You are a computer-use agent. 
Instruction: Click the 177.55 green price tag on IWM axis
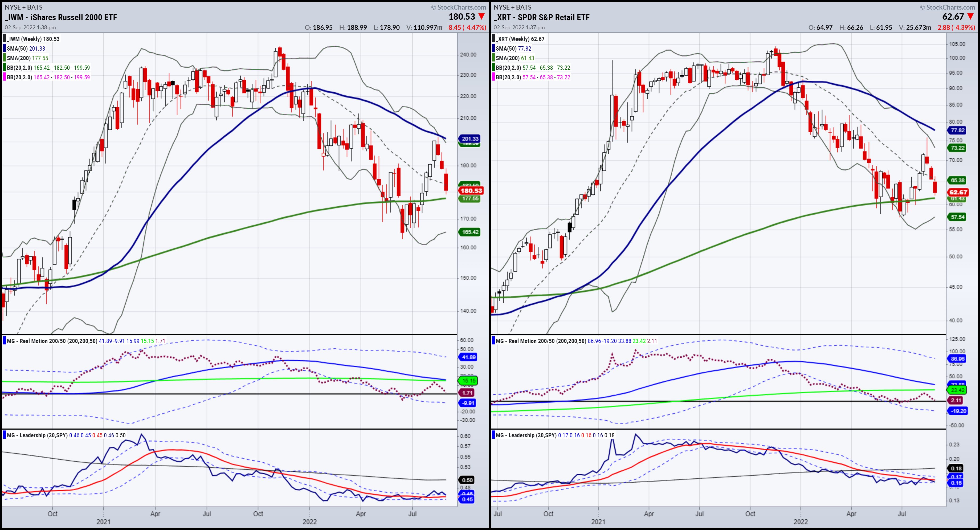pos(470,199)
